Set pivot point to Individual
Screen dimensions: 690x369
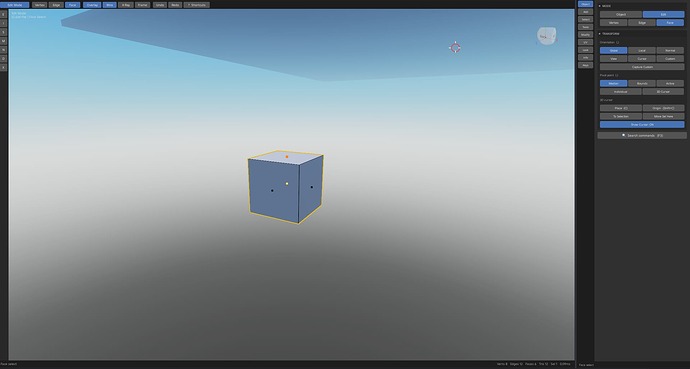[620, 91]
